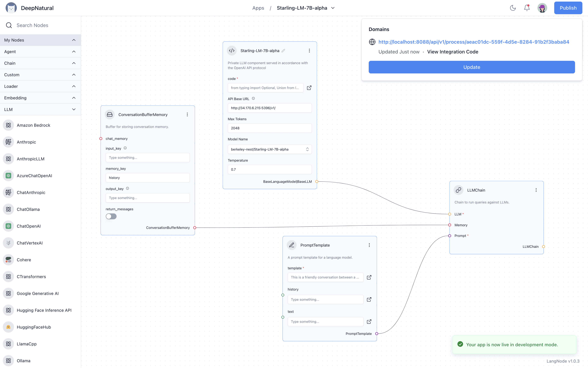Select CTransformers node
The image size is (588, 368).
tap(40, 277)
